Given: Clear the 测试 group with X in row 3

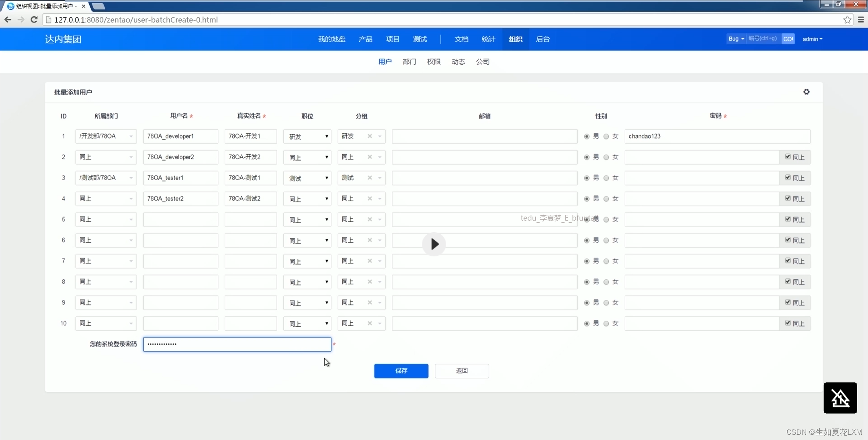Looking at the screenshot, I should [370, 178].
